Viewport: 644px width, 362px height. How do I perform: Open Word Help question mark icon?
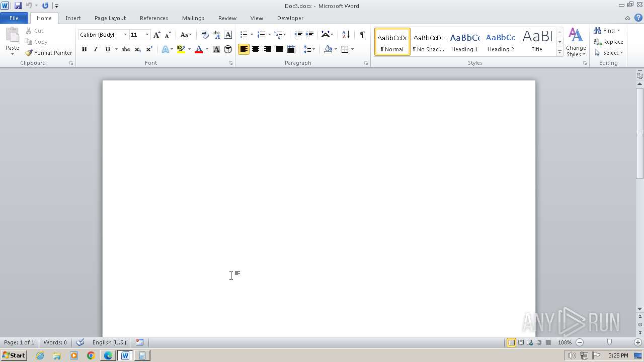638,18
